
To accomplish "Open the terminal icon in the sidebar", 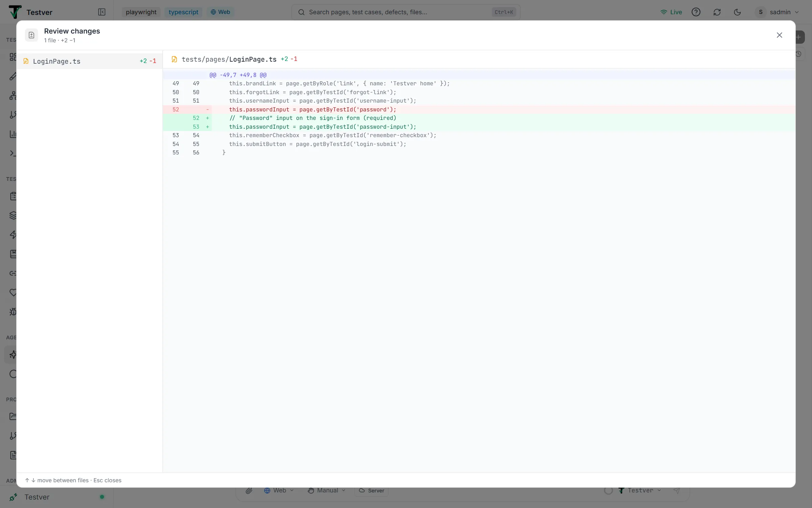I will [x=13, y=153].
